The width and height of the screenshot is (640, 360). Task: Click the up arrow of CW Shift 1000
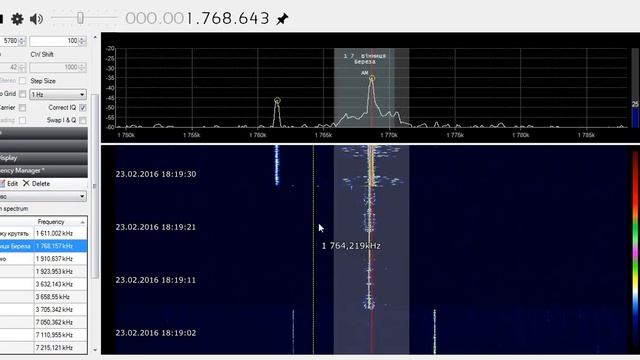coord(82,65)
